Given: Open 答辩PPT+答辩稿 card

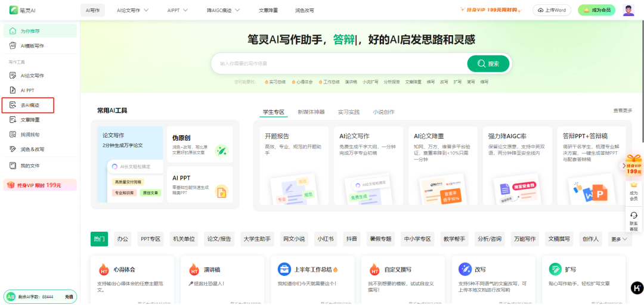Looking at the screenshot, I should tap(592, 166).
